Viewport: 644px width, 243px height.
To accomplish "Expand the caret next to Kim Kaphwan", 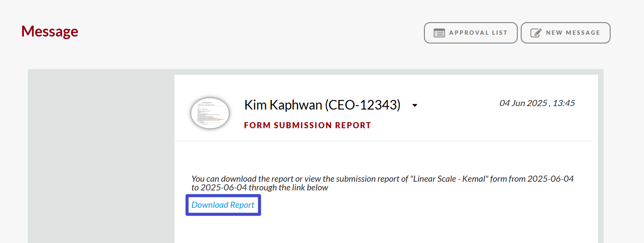I will point(415,106).
